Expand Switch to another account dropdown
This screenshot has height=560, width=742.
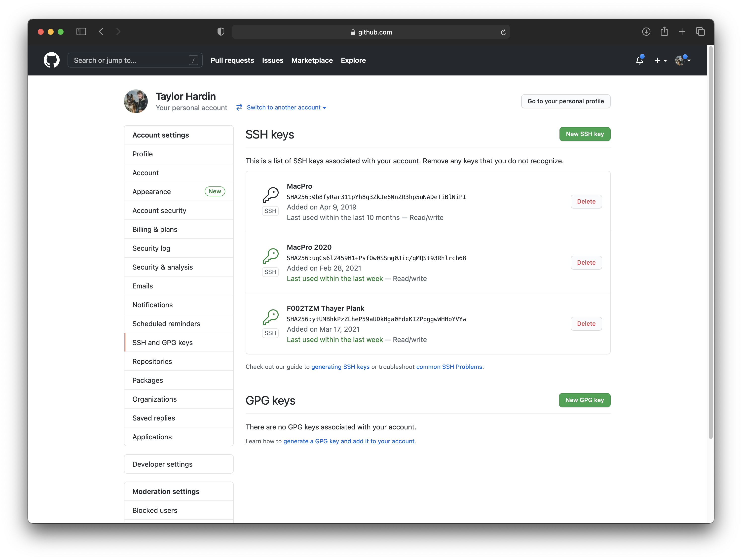pos(286,108)
